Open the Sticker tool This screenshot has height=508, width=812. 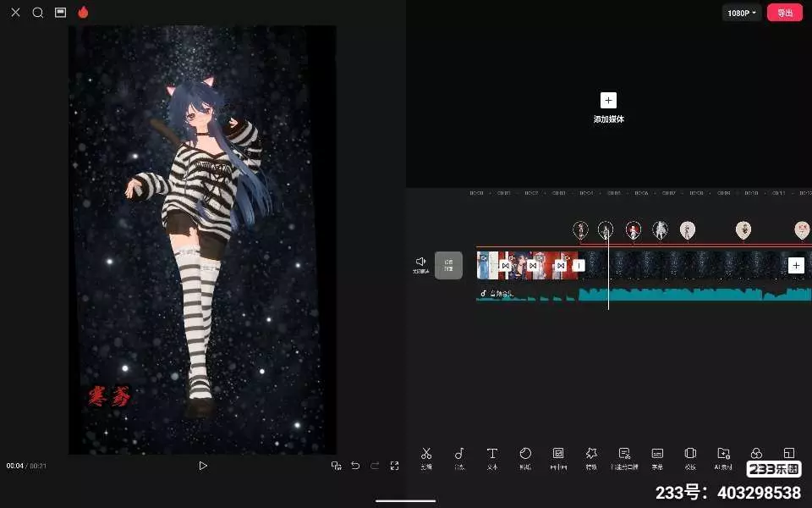(x=524, y=456)
